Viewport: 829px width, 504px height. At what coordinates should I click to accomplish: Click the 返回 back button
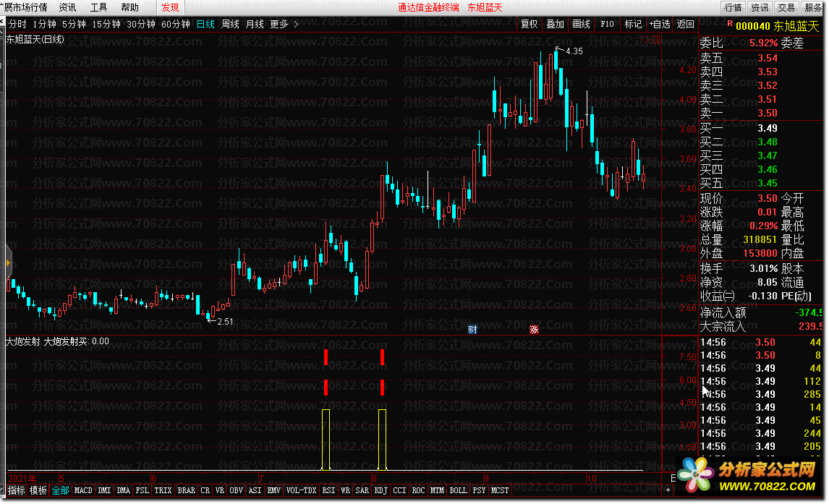click(685, 25)
